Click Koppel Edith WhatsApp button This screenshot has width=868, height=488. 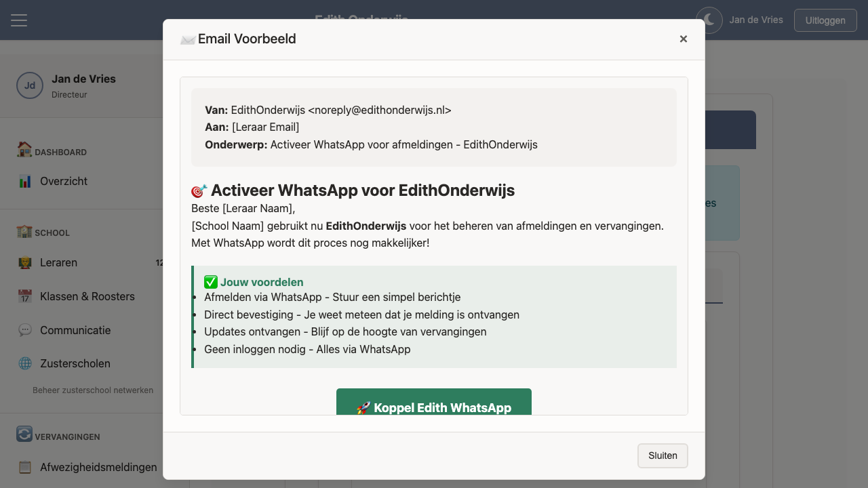[434, 402]
